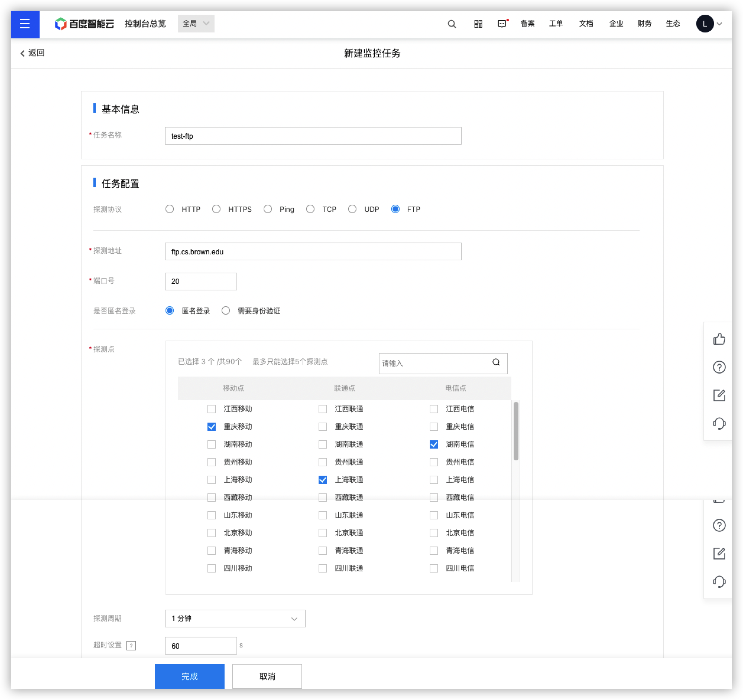Uncheck the 上海联通 checkbox
Image resolution: width=743 pixels, height=700 pixels.
tap(322, 480)
